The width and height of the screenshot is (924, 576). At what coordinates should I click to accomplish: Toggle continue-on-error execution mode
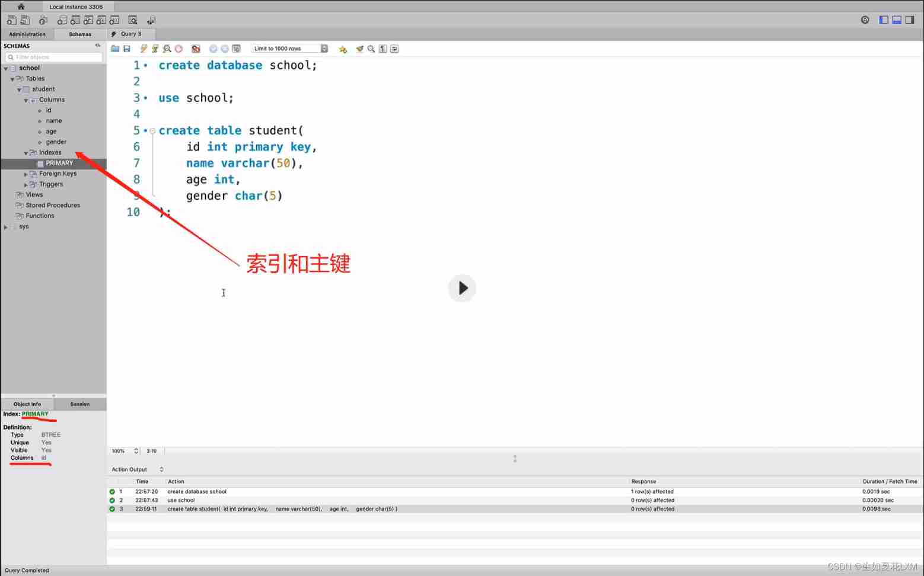pos(196,49)
